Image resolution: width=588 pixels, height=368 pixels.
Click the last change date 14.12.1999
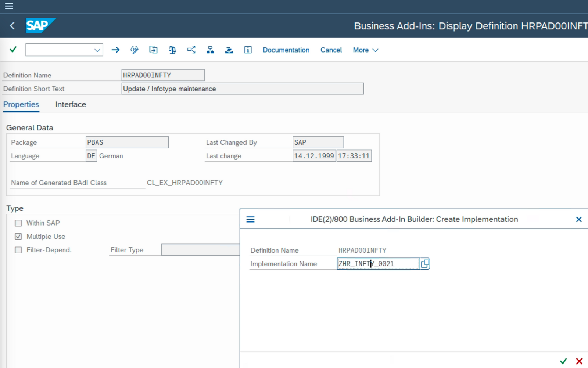(314, 156)
